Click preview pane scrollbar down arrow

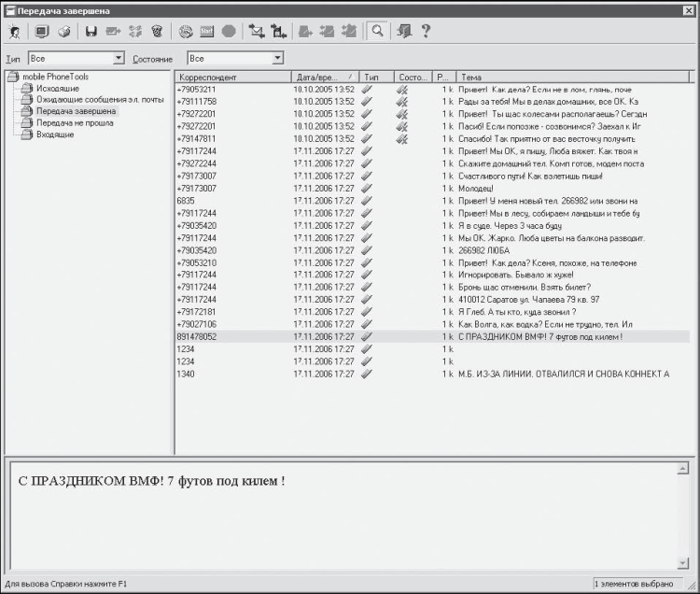point(682,563)
